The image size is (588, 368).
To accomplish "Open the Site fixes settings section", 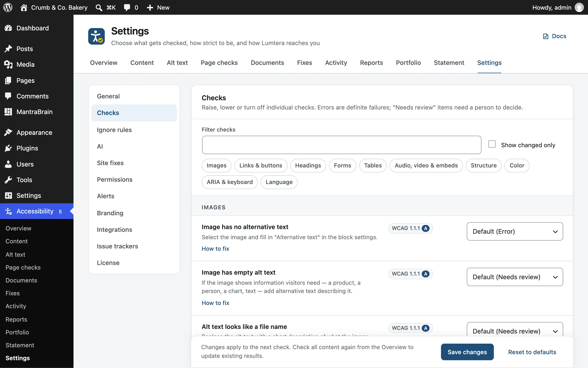I will 134,163.
